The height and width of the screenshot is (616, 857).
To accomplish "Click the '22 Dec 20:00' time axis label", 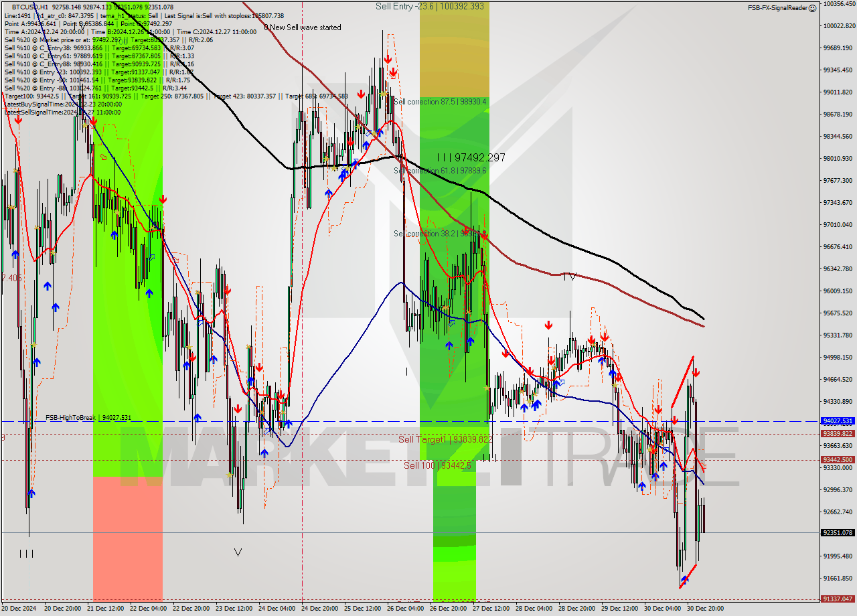I will 191,609.
